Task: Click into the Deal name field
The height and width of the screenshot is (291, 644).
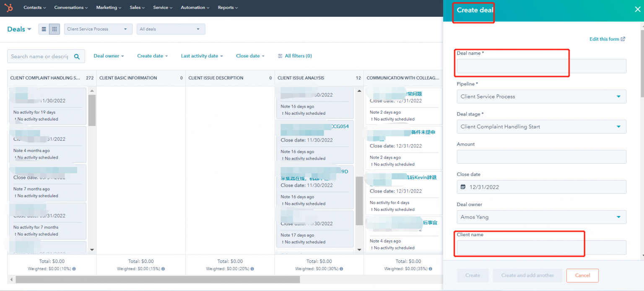Action: (541, 66)
